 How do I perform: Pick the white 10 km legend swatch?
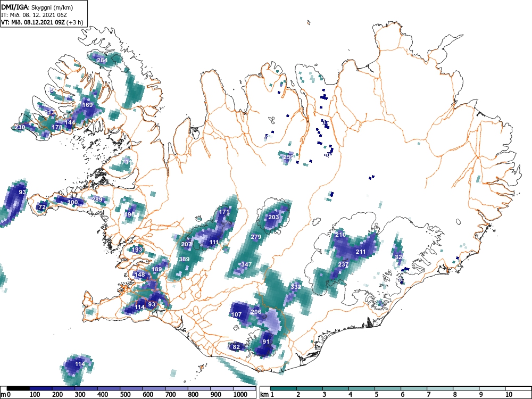point(518,388)
